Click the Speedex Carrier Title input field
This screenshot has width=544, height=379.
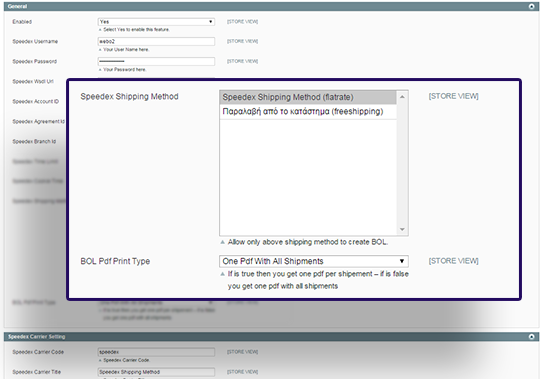pyautogui.click(x=156, y=372)
